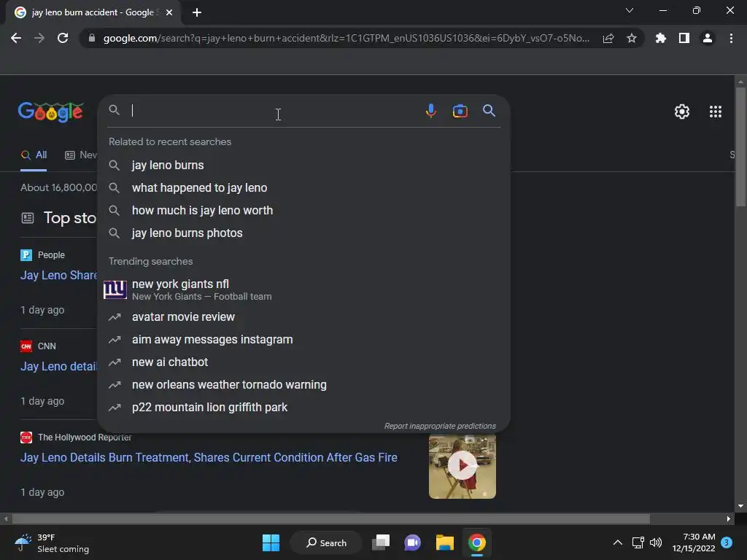Click into the Google search input field
This screenshot has height=560, width=747.
pyautogui.click(x=274, y=111)
